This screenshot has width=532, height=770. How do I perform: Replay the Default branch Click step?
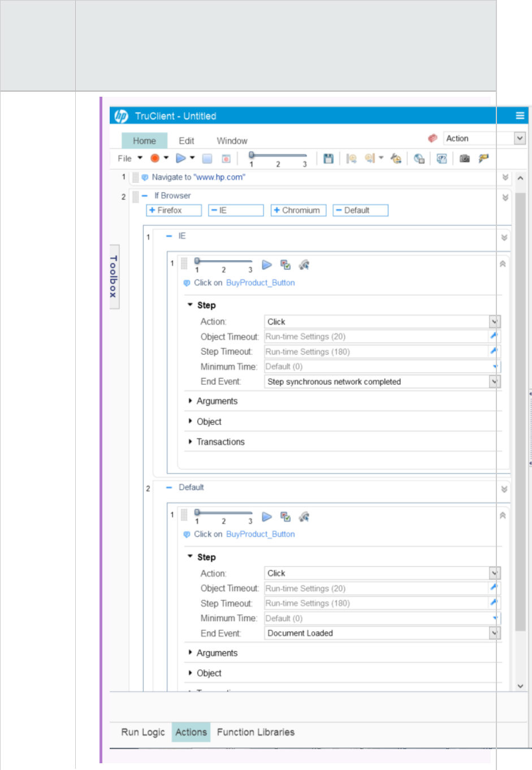[267, 517]
